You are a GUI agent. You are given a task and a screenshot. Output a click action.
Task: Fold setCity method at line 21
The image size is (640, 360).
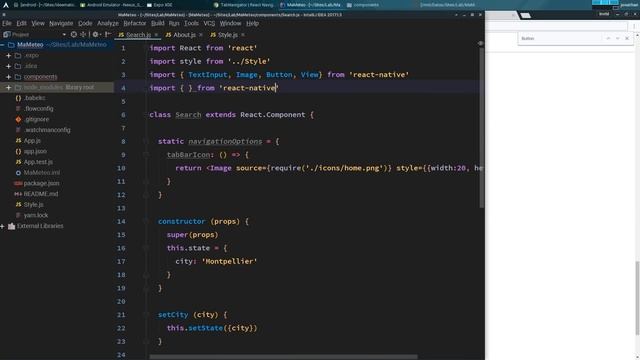[x=146, y=315]
